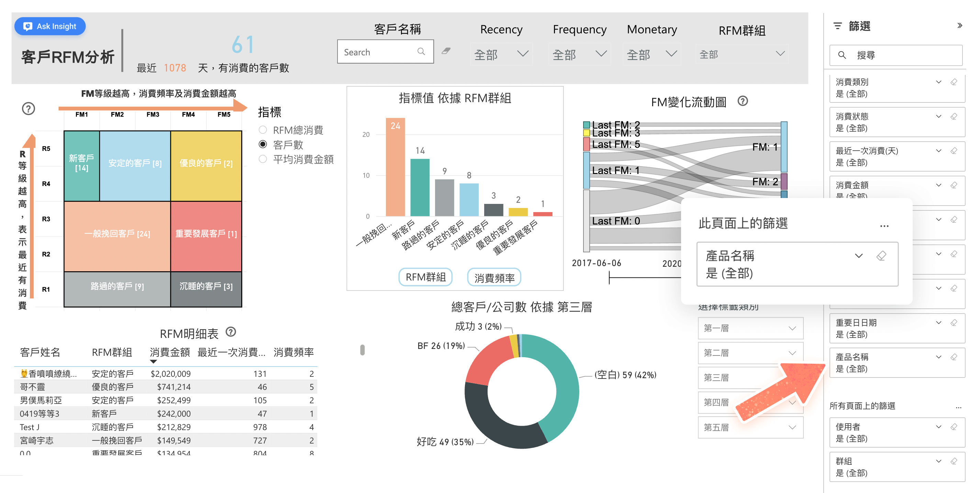The width and height of the screenshot is (980, 493).
Task: Expand the 消費狀態 filter card chevron
Action: pyautogui.click(x=938, y=116)
